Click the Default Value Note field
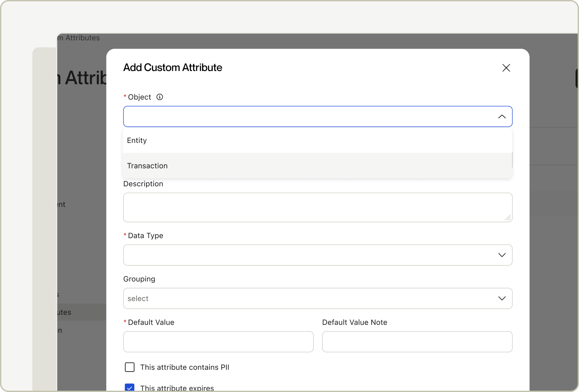 tap(417, 341)
